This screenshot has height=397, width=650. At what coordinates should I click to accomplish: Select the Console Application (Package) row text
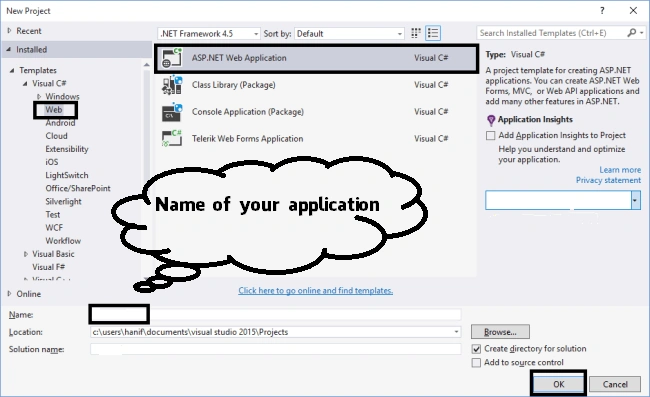tap(247, 112)
